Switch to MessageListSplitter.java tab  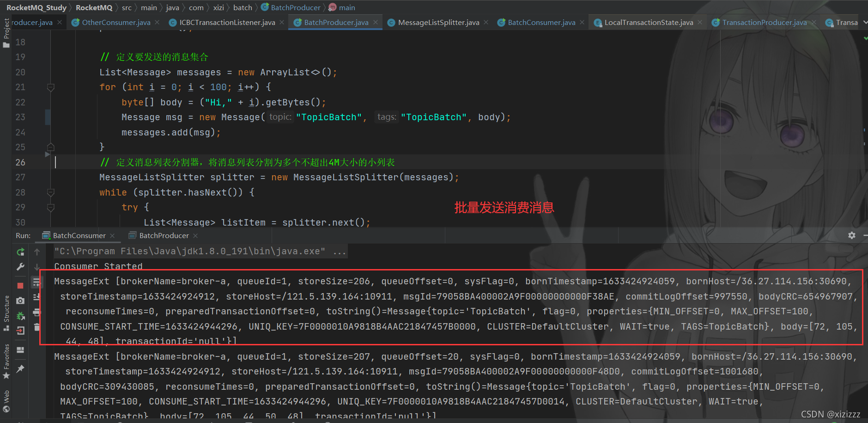coord(438,22)
